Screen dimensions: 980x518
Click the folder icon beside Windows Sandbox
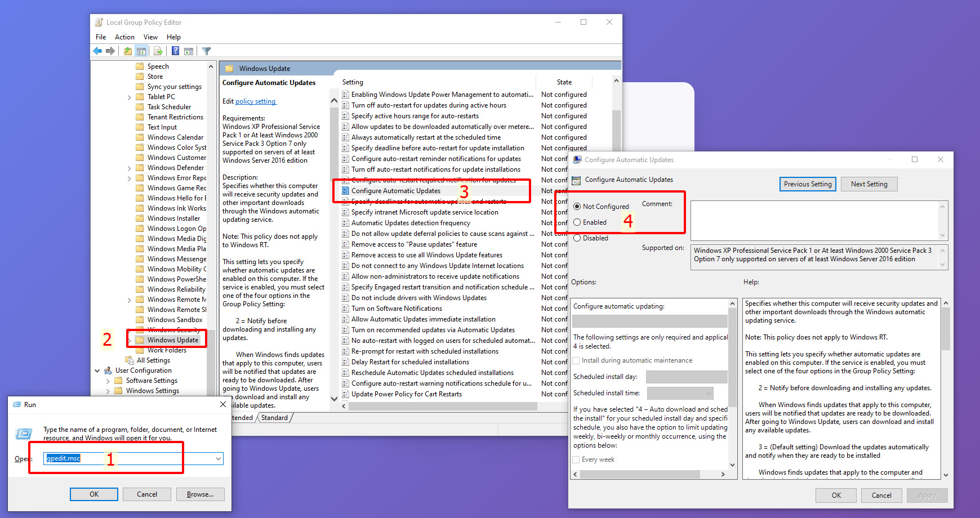coord(140,320)
